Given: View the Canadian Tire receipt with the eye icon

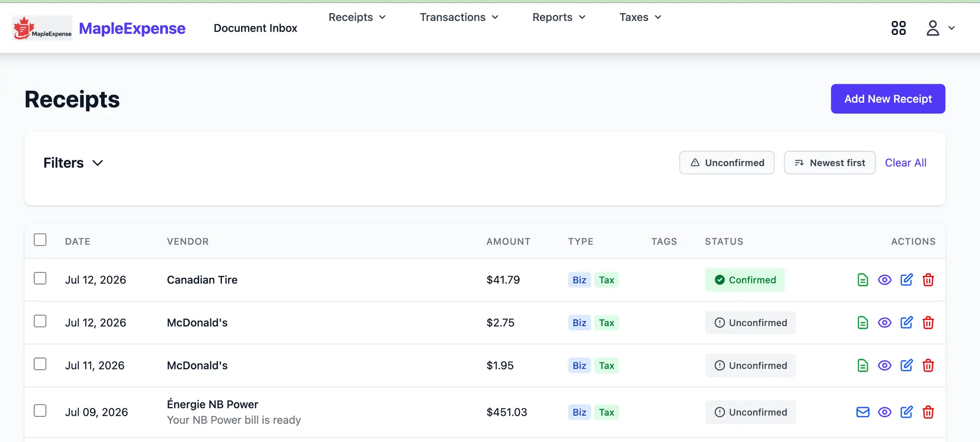Looking at the screenshot, I should (884, 280).
